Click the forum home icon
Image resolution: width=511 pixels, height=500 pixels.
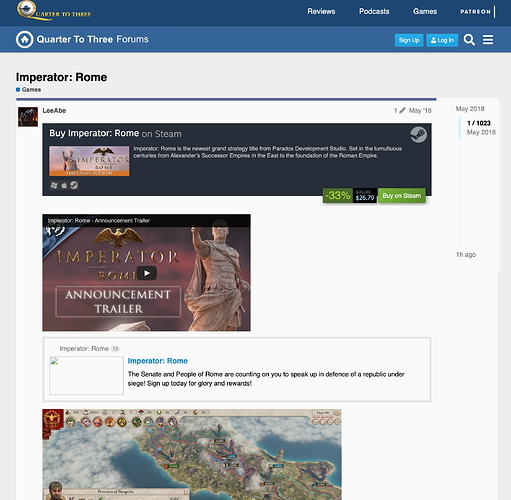24,40
